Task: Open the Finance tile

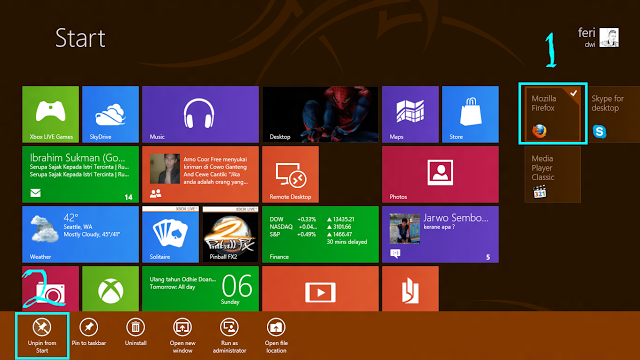Action: tap(320, 234)
